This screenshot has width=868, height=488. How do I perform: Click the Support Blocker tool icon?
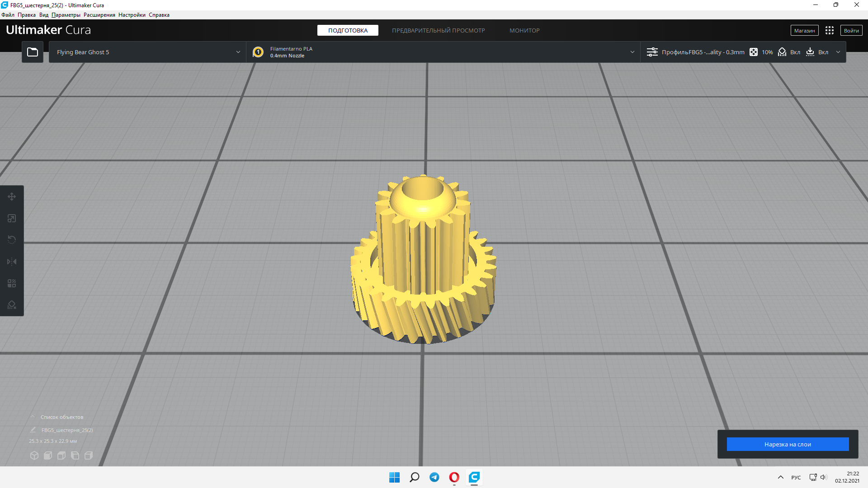[12, 305]
